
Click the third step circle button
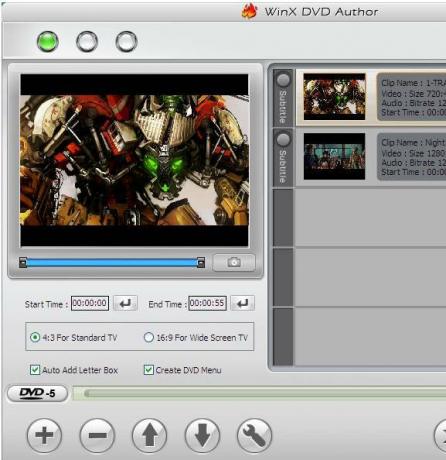click(126, 42)
